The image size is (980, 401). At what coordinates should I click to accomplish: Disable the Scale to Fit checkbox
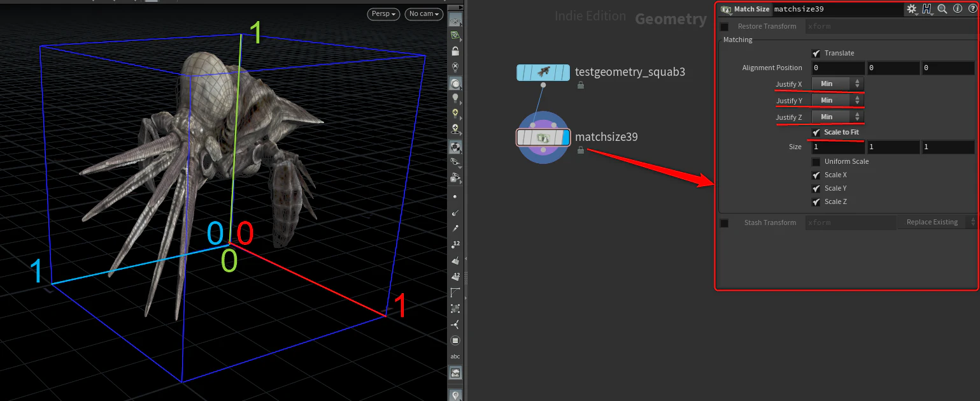[x=816, y=132]
